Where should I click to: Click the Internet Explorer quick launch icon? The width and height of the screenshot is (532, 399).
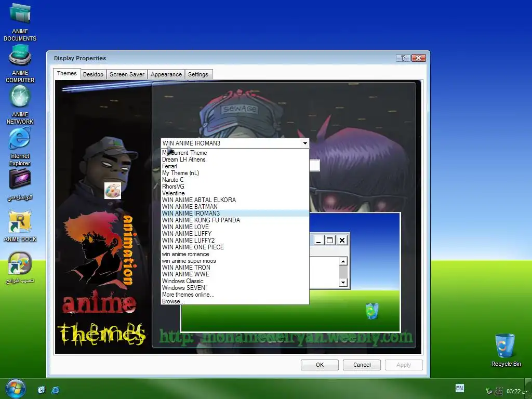coord(55,390)
